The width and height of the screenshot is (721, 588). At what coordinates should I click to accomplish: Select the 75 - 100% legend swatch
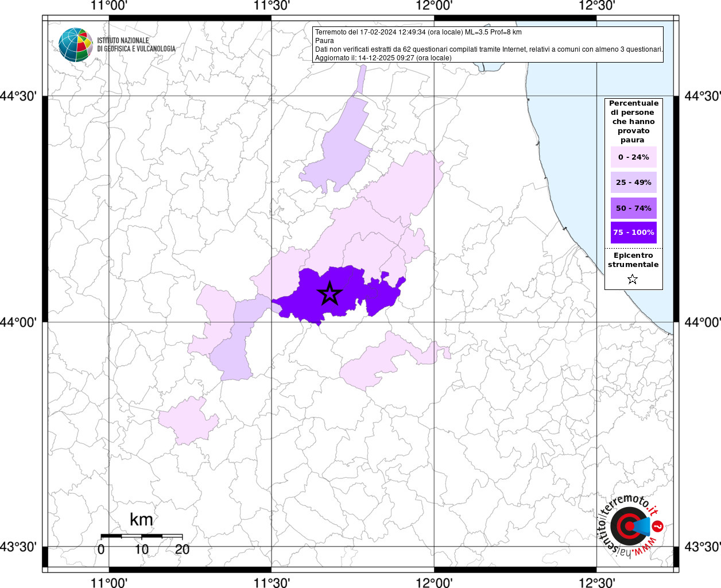pos(634,233)
